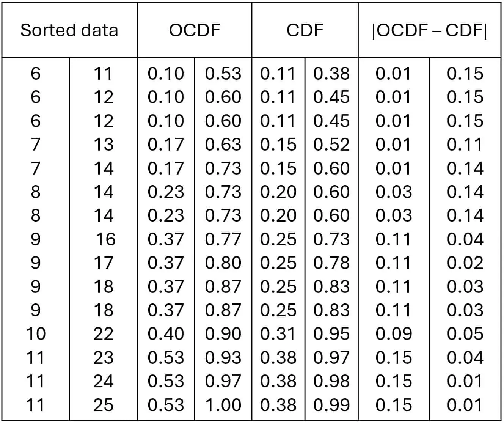
Task: Select sorted data value 10
Action: pos(36,334)
